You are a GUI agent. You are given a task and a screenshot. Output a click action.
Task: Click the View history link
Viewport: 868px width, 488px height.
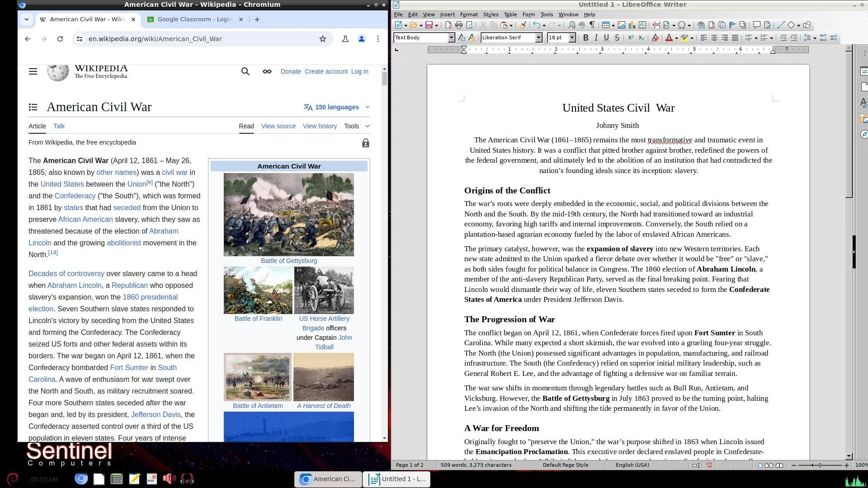320,127
